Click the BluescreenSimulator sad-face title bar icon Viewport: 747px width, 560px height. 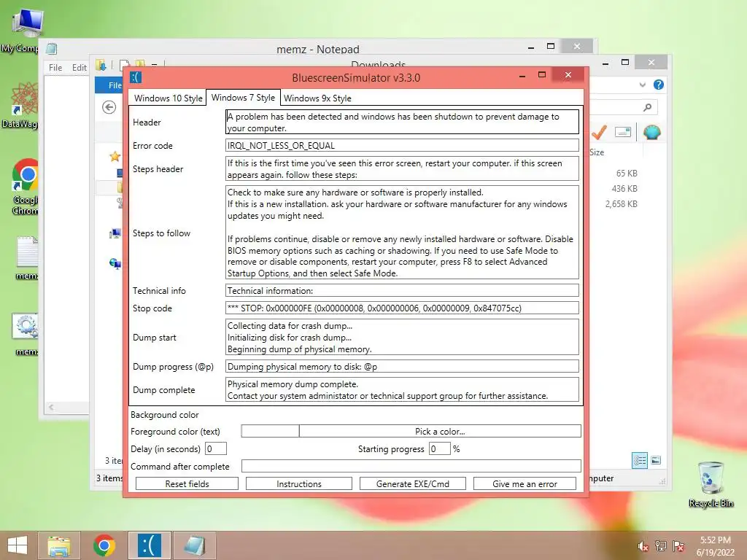coord(136,77)
